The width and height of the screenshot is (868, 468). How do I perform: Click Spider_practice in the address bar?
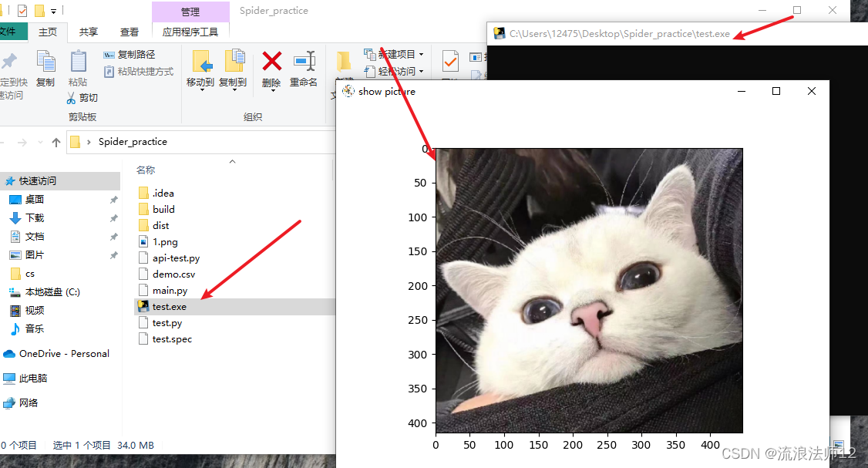click(133, 142)
